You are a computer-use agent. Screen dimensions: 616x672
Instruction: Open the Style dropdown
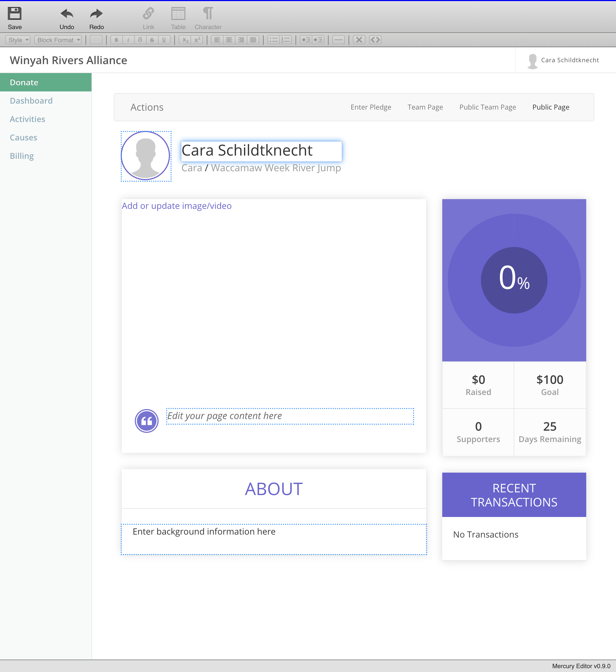pyautogui.click(x=18, y=40)
